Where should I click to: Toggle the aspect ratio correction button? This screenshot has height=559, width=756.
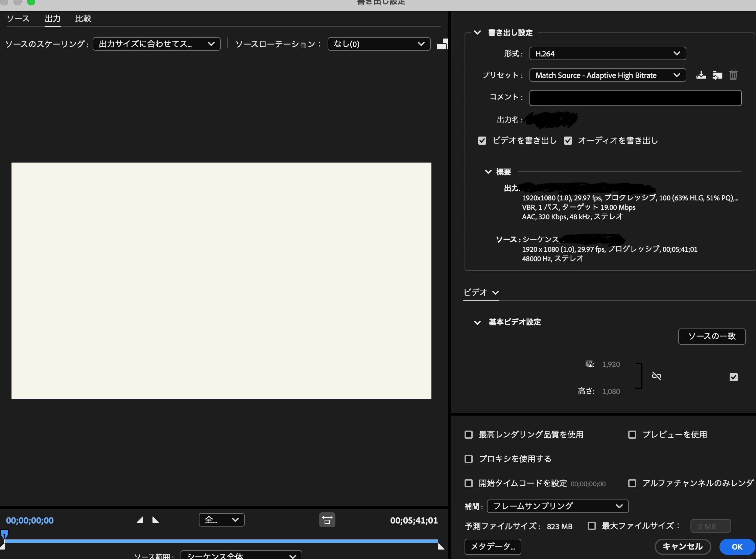[x=327, y=520]
